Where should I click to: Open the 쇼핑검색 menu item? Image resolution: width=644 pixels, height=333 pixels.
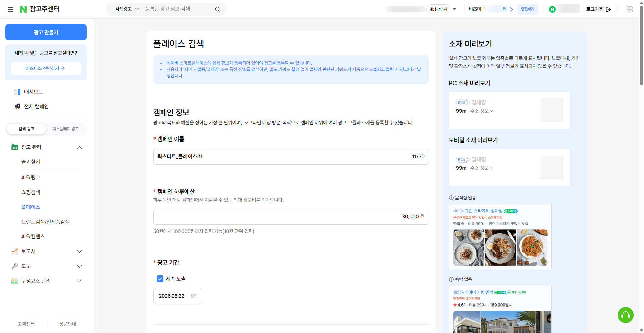[x=31, y=192]
